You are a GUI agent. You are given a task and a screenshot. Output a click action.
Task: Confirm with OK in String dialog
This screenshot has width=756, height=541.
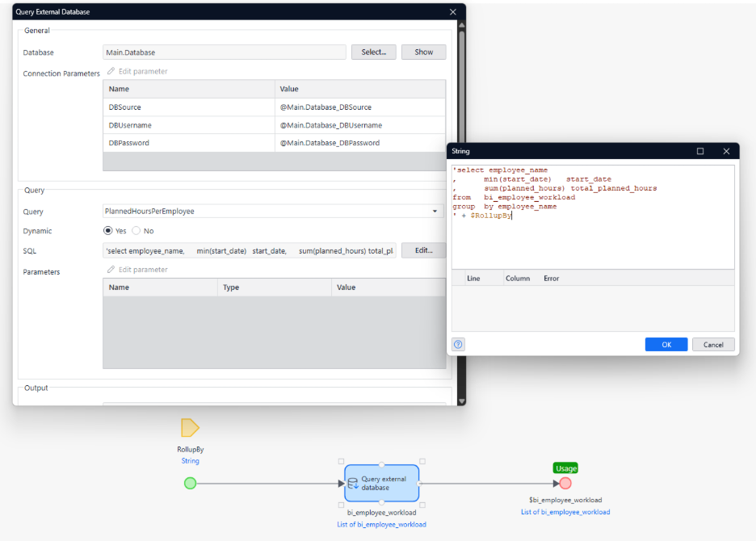point(666,344)
